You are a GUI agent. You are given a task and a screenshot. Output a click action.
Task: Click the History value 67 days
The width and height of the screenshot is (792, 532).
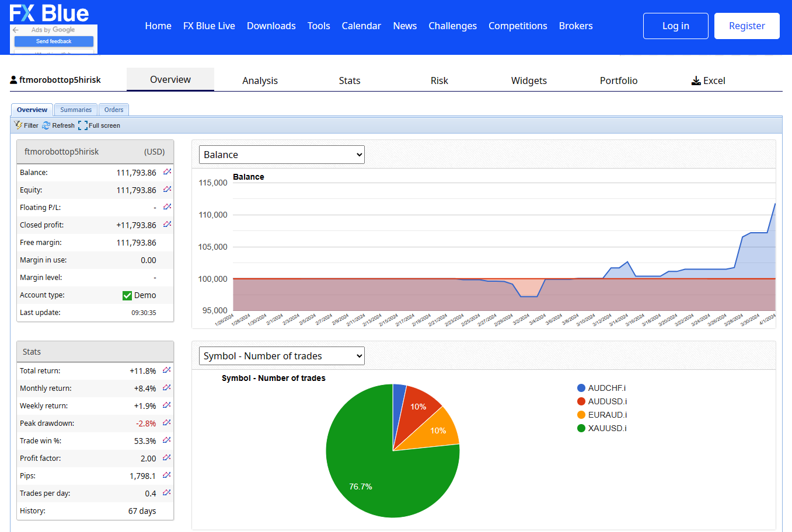pos(142,511)
